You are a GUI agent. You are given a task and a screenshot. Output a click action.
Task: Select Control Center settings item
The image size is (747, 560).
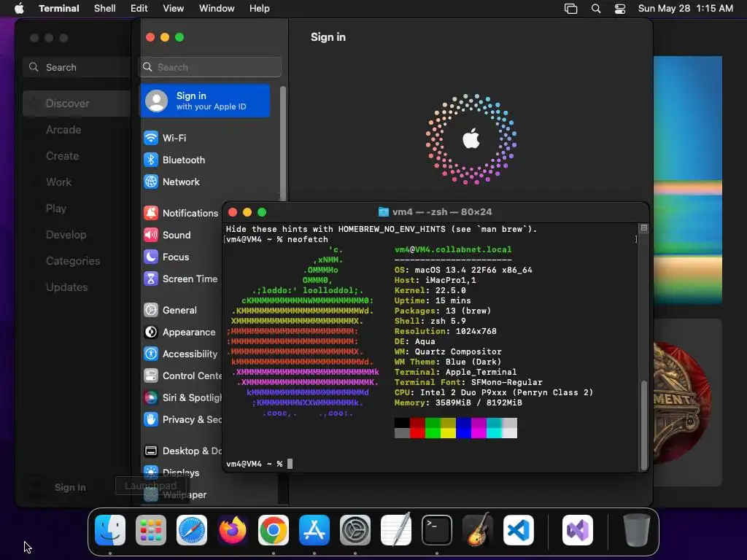[182, 376]
